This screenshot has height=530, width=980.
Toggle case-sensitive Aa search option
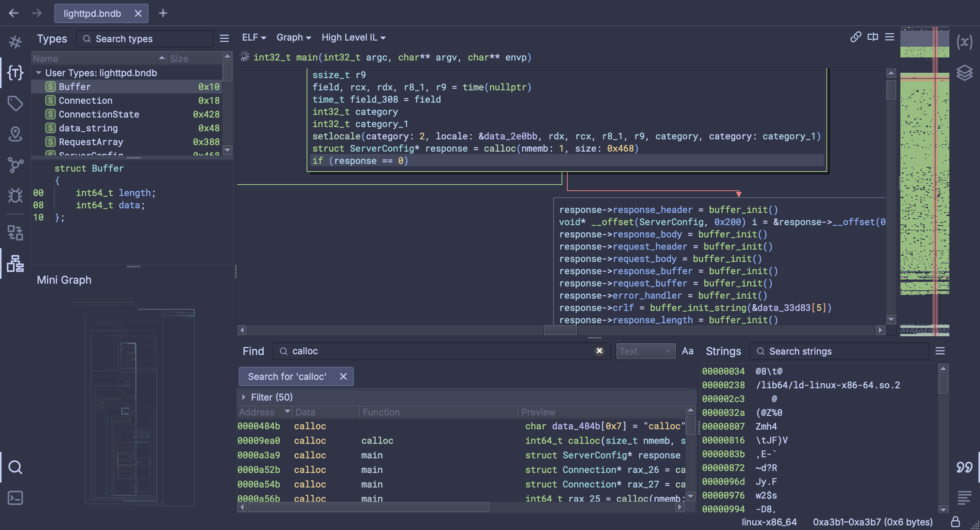click(687, 351)
